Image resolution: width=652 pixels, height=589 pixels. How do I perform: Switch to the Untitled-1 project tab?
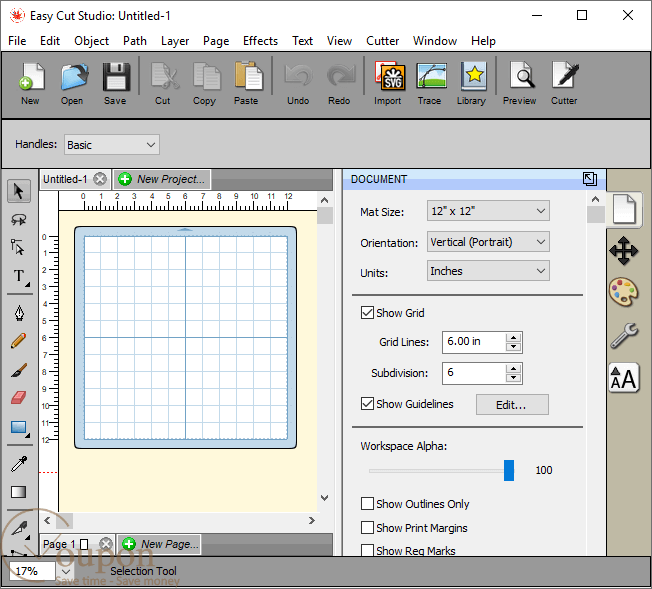click(66, 179)
